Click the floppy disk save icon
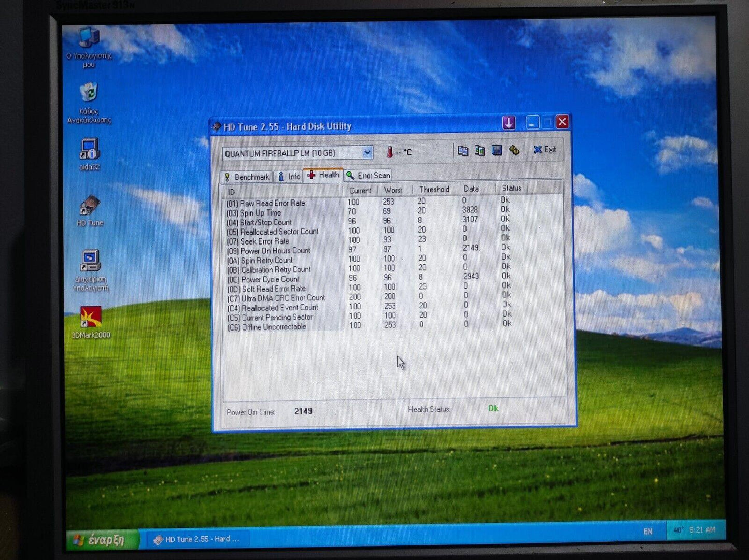749x560 pixels. pos(497,151)
